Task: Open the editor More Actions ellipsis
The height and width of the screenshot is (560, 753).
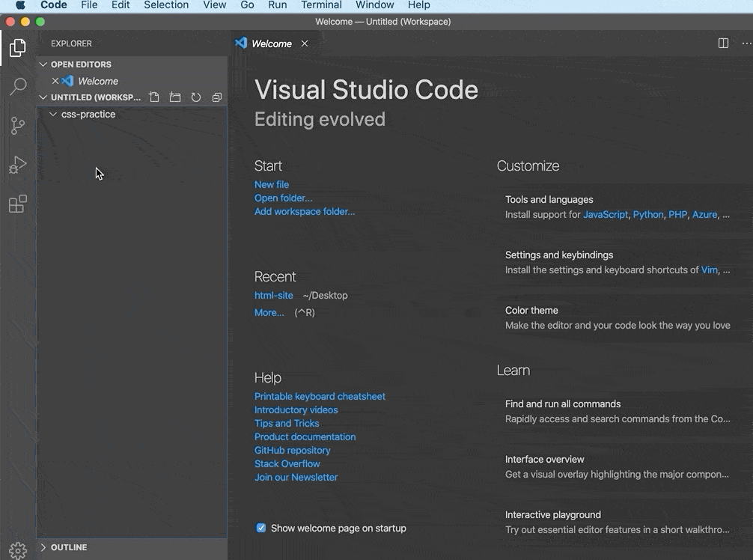Action: (746, 43)
